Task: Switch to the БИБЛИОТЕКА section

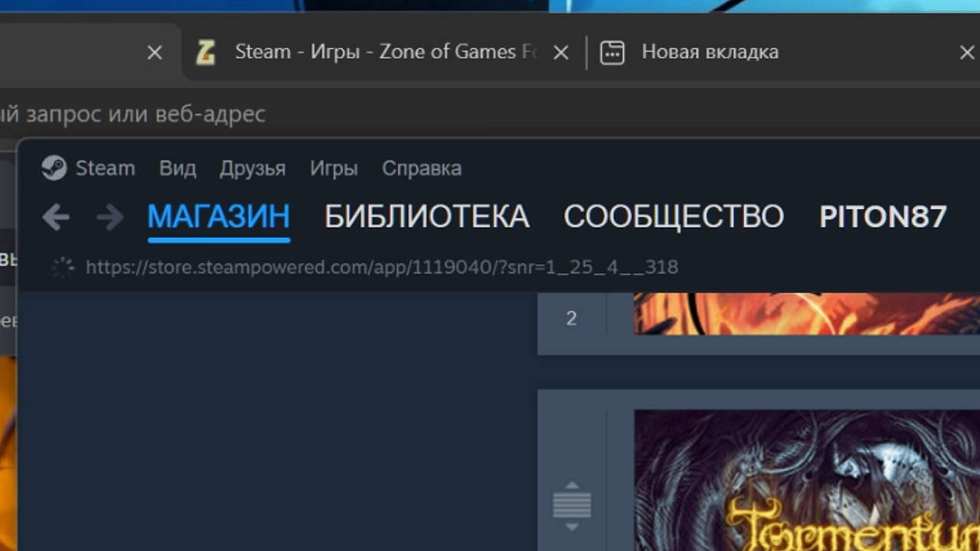Action: (x=426, y=217)
